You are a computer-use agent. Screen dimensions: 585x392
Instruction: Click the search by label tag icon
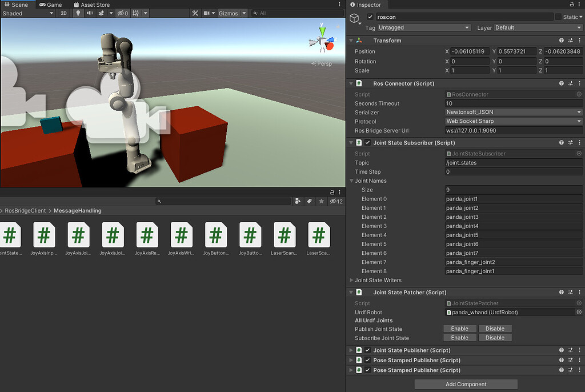[x=309, y=201]
